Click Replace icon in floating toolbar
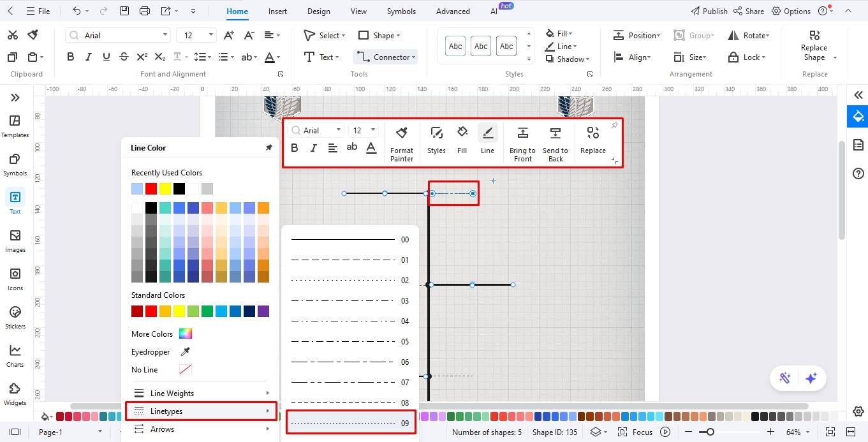Viewport: 868px width, 442px height. coord(593,140)
